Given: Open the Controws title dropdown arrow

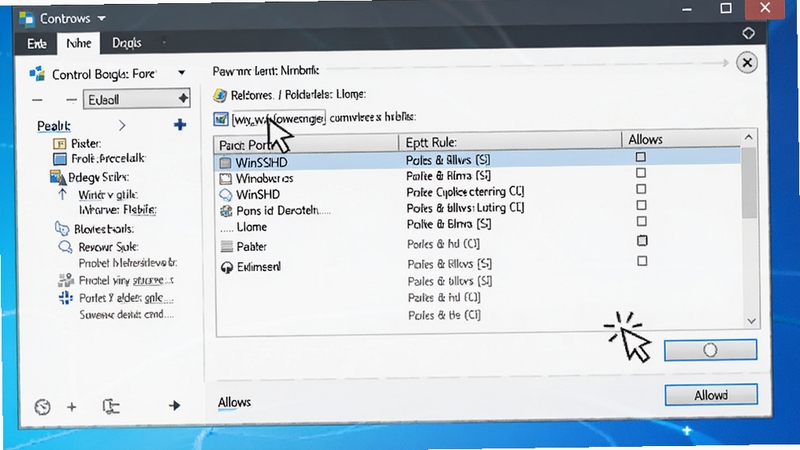Looking at the screenshot, I should tap(102, 19).
